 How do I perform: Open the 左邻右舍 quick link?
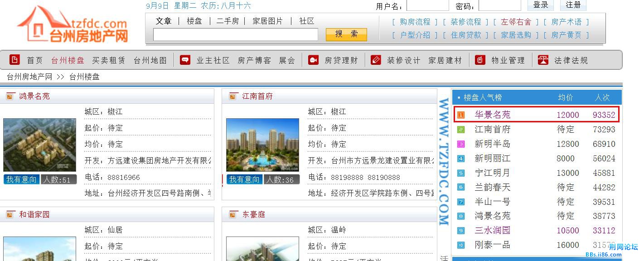pos(516,22)
